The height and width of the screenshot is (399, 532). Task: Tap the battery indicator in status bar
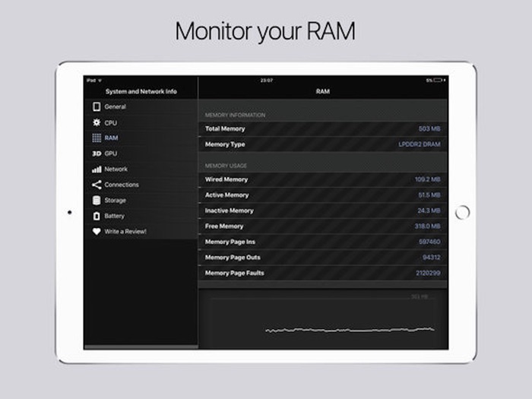pyautogui.click(x=439, y=81)
